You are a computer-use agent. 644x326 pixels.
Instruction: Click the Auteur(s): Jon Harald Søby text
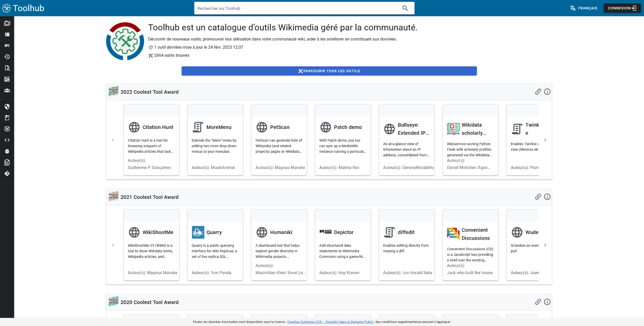408,273
